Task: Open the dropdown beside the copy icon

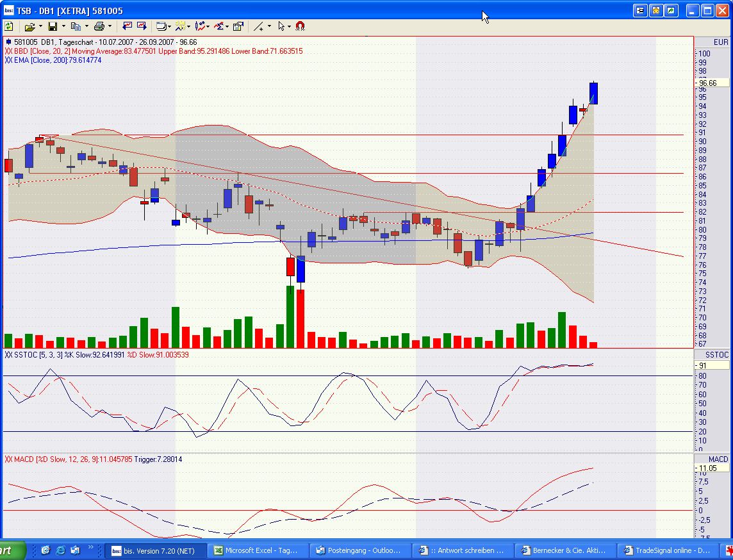Action: point(86,26)
